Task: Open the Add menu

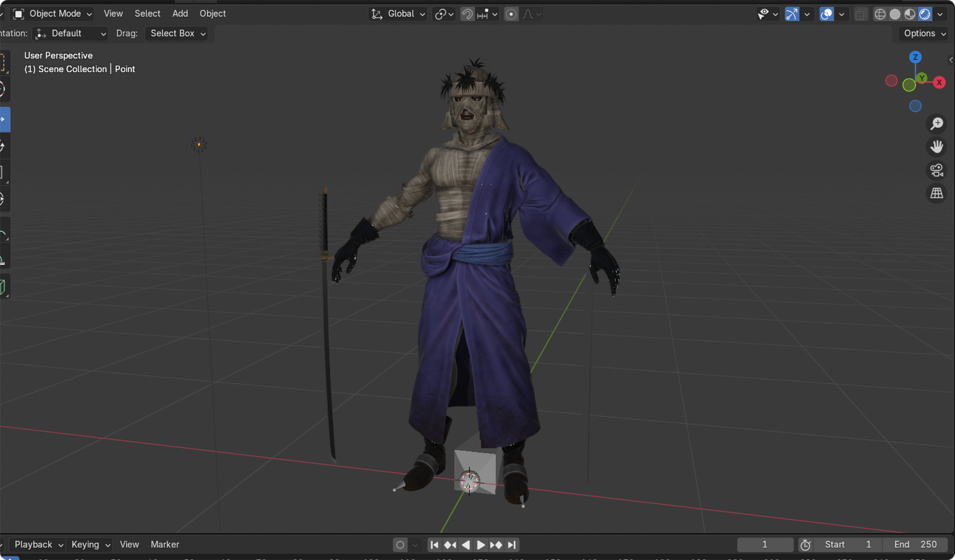Action: click(x=180, y=13)
